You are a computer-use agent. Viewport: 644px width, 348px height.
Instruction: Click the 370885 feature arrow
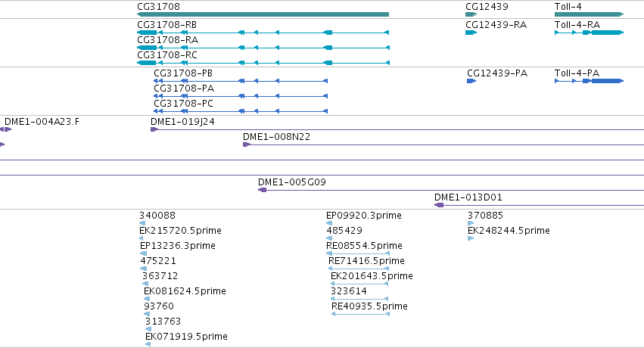471,223
